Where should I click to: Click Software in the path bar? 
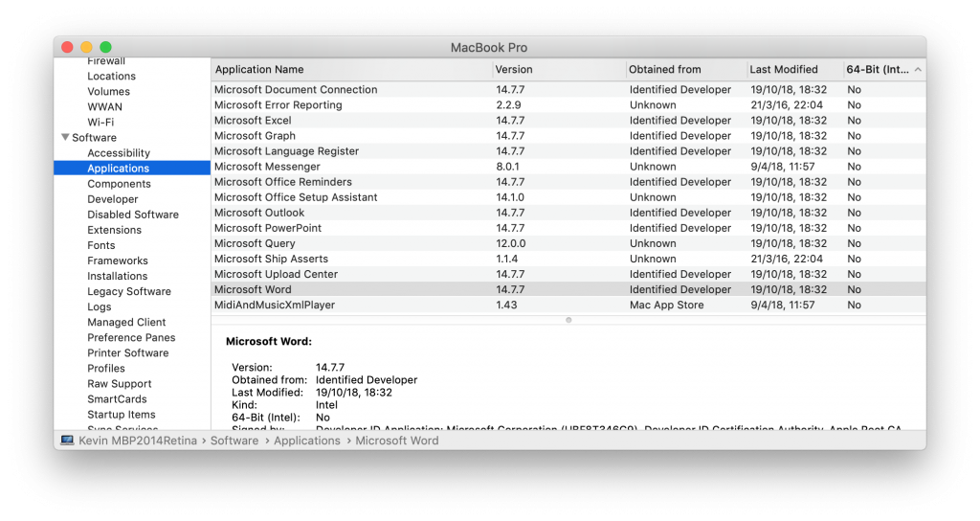234,441
